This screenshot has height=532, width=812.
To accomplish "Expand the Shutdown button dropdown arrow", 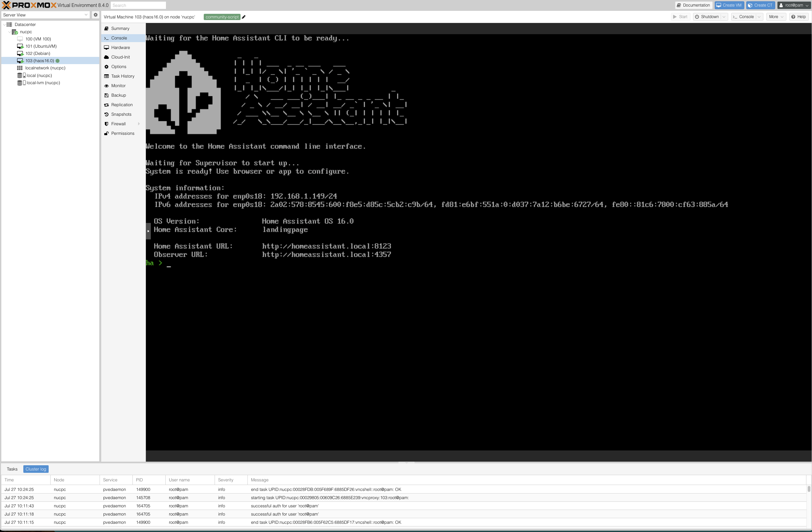I will [x=724, y=17].
